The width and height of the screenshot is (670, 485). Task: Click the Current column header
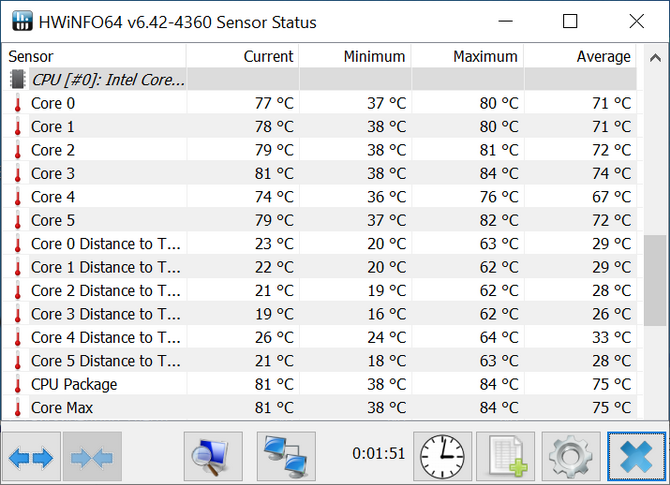click(x=243, y=56)
